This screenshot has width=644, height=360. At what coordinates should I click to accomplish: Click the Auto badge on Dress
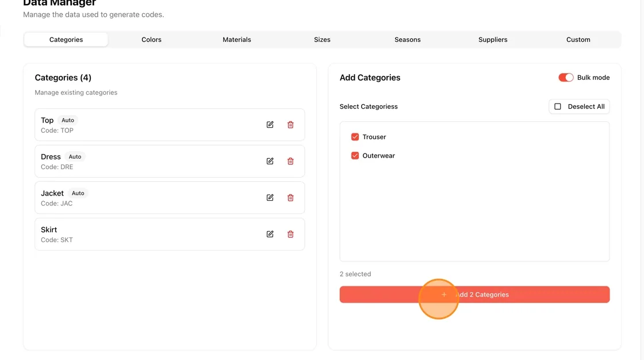click(75, 156)
